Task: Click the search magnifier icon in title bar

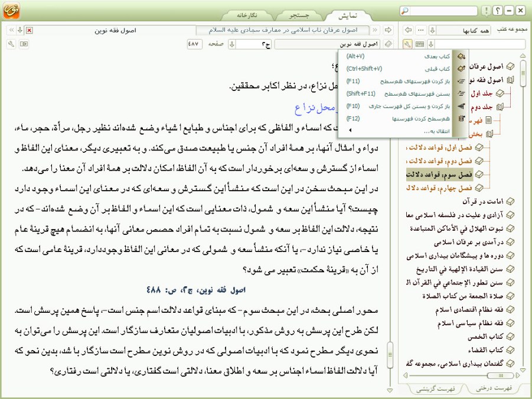Action: pos(405,11)
